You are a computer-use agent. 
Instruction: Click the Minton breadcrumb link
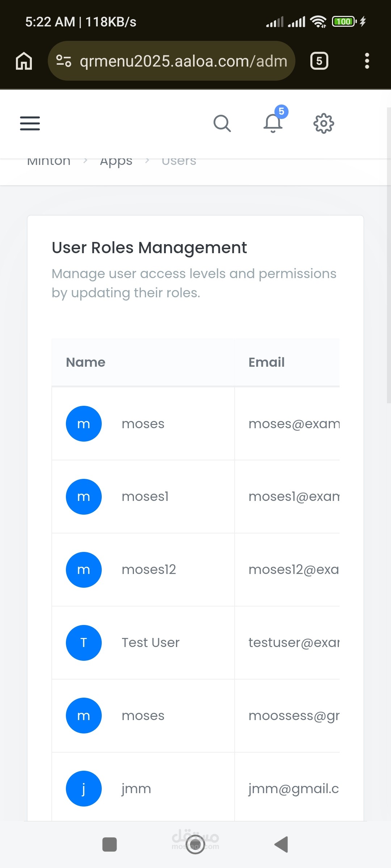click(x=49, y=161)
